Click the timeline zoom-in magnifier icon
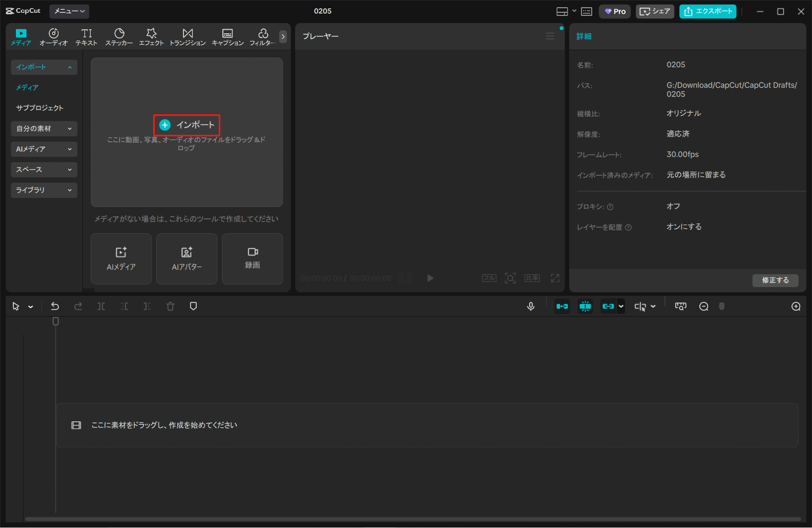The width and height of the screenshot is (812, 528). tap(796, 307)
